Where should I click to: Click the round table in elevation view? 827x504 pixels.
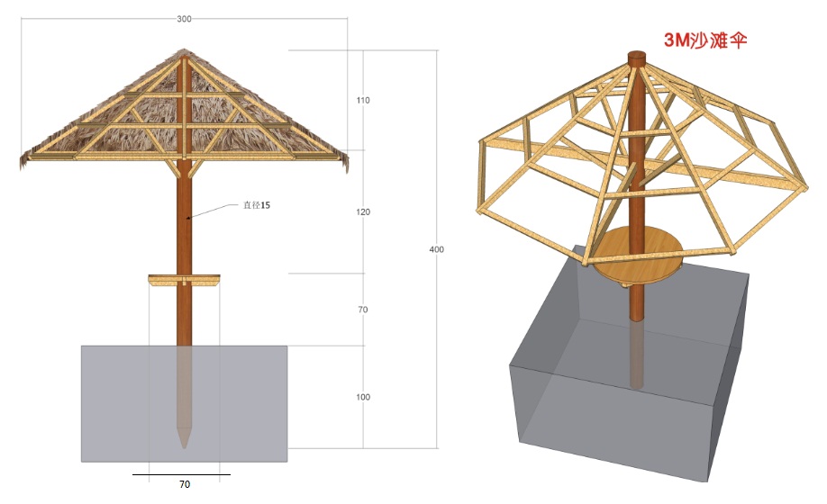tap(185, 281)
